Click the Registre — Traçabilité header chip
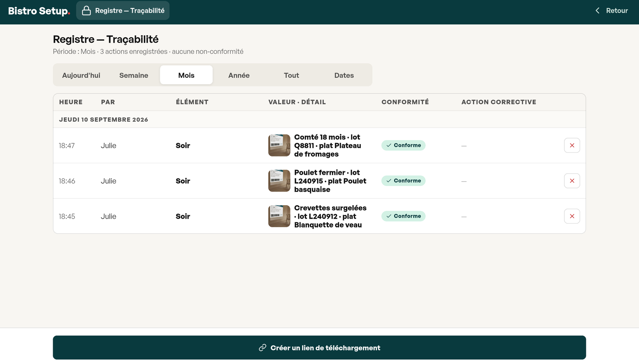639x364 pixels. point(123,10)
